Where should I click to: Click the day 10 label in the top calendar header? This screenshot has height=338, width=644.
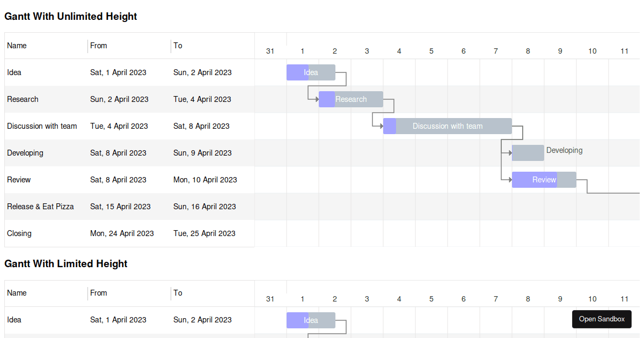[592, 51]
